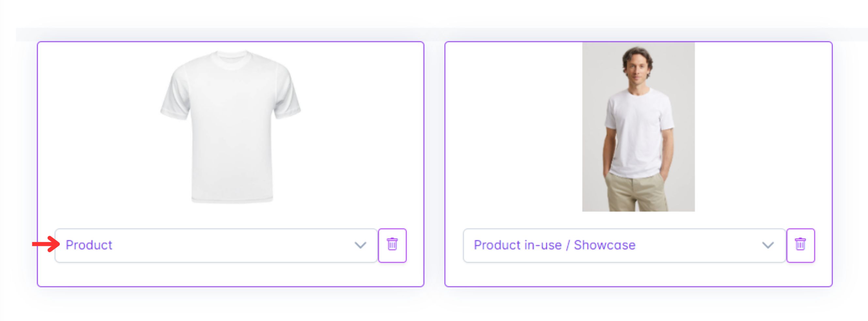
Task: Select the man wearing t-shirt photo
Action: (x=638, y=127)
